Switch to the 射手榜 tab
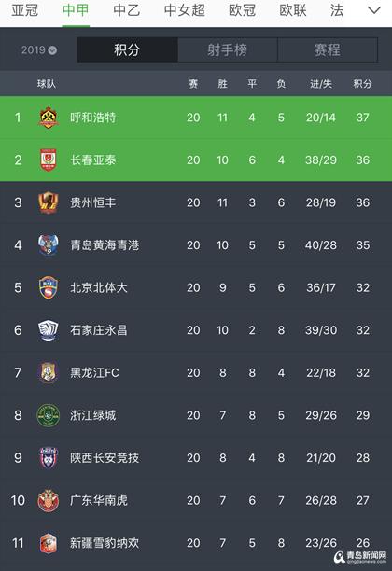 point(228,49)
